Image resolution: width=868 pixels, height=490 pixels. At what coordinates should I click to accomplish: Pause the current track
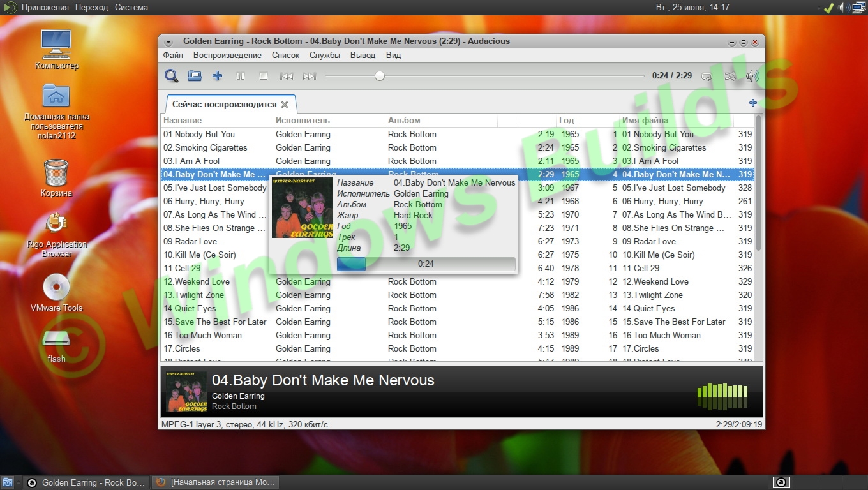241,76
